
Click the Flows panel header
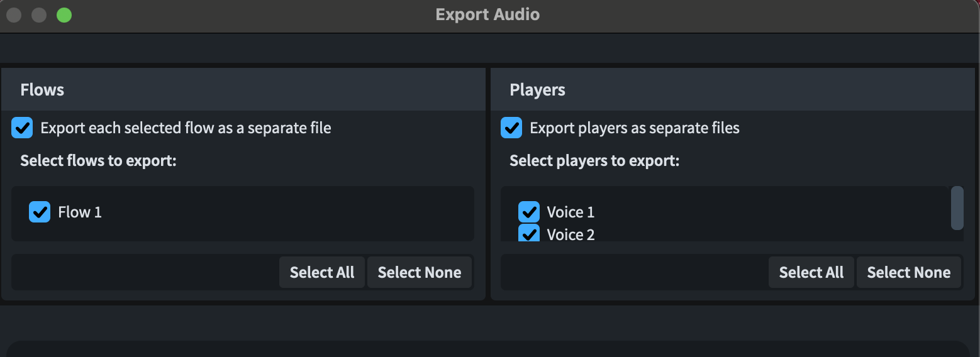tap(243, 89)
